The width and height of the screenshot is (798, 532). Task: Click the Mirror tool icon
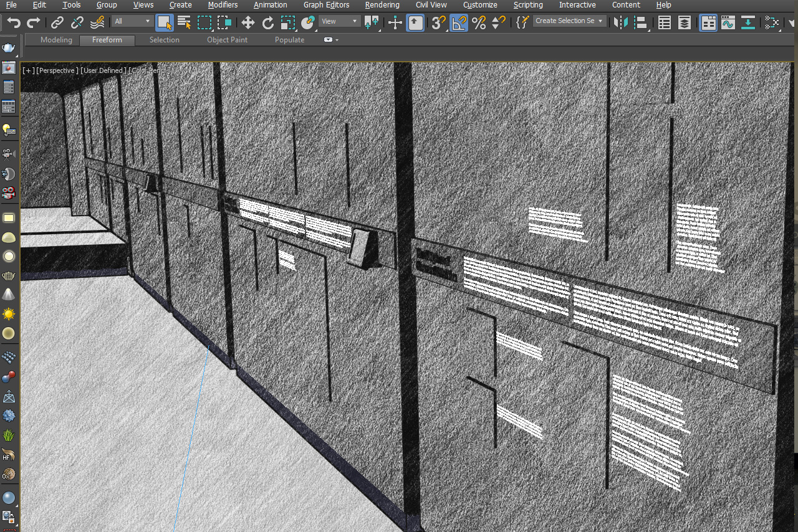point(620,23)
